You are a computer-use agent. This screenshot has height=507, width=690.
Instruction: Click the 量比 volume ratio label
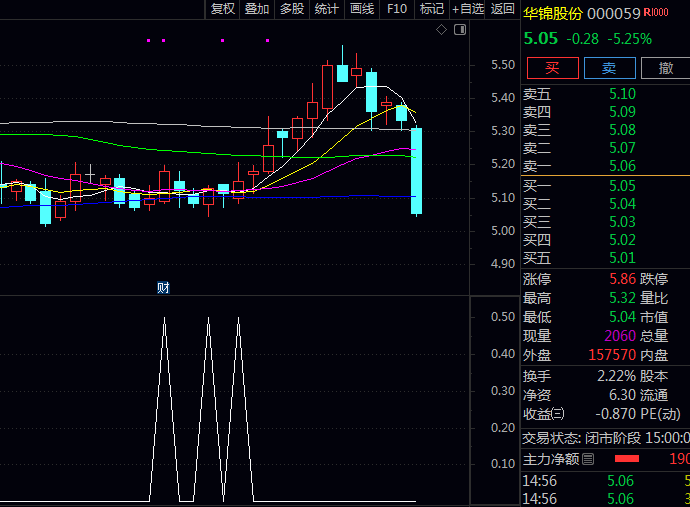coord(654,298)
